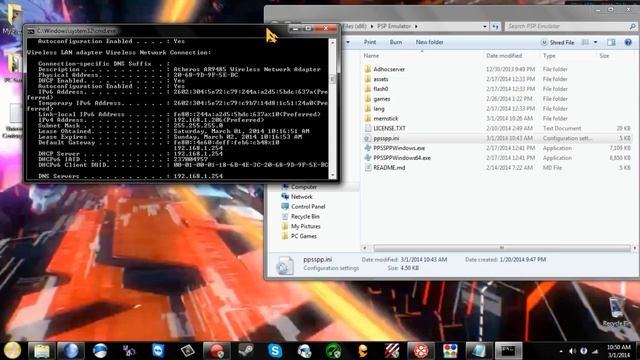This screenshot has height=360, width=640.
Task: Show hidden tray icons arrow
Action: pos(561,351)
